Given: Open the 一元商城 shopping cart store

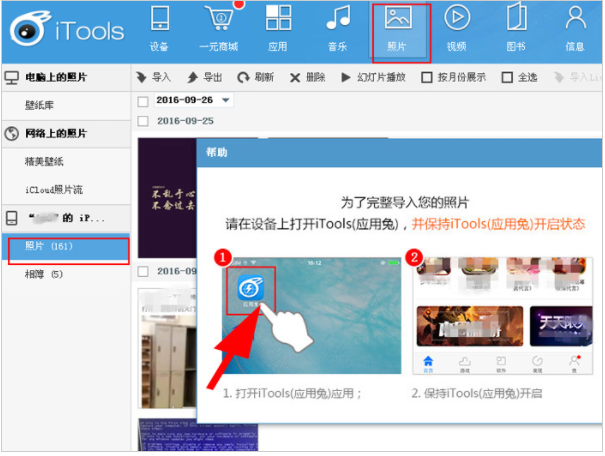Looking at the screenshot, I should click(219, 29).
